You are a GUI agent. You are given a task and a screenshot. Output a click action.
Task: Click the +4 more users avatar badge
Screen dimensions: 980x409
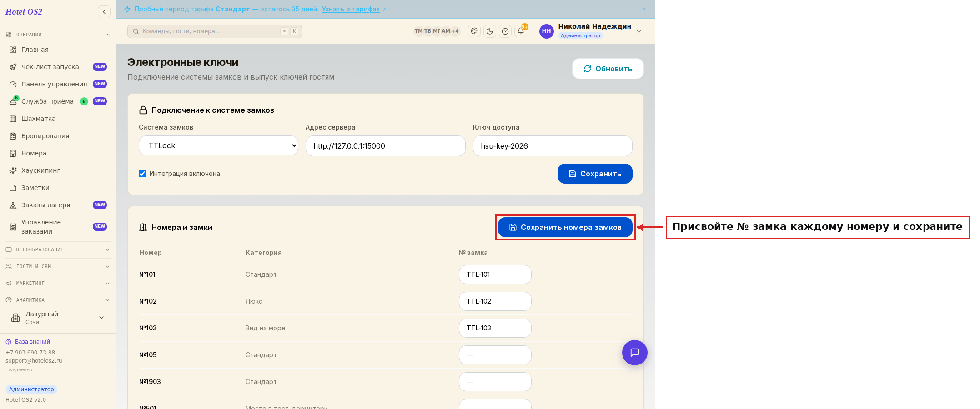[x=455, y=31]
